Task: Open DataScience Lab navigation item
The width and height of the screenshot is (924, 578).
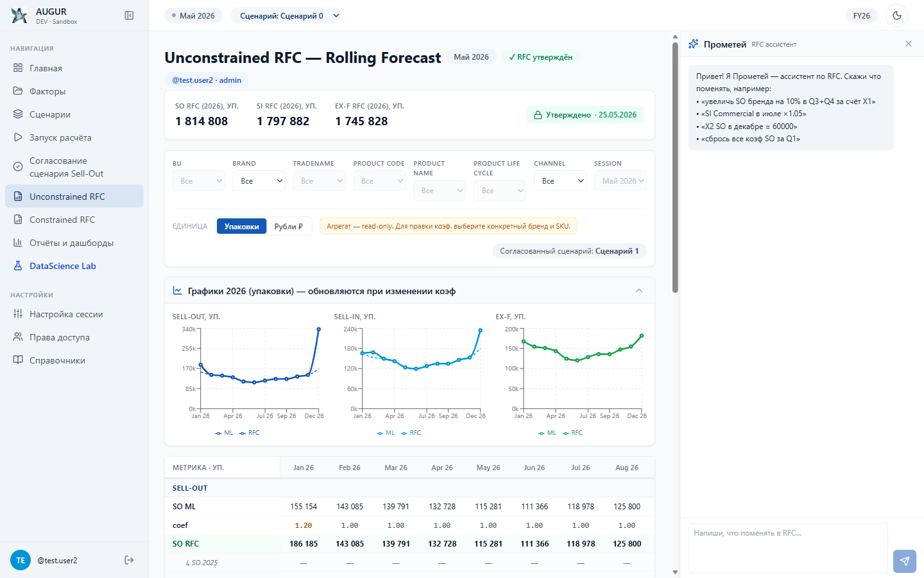Action: point(74,266)
